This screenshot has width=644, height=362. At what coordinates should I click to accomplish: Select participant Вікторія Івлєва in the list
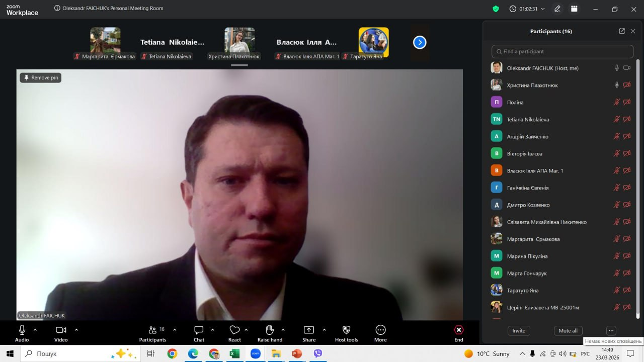coord(561,153)
